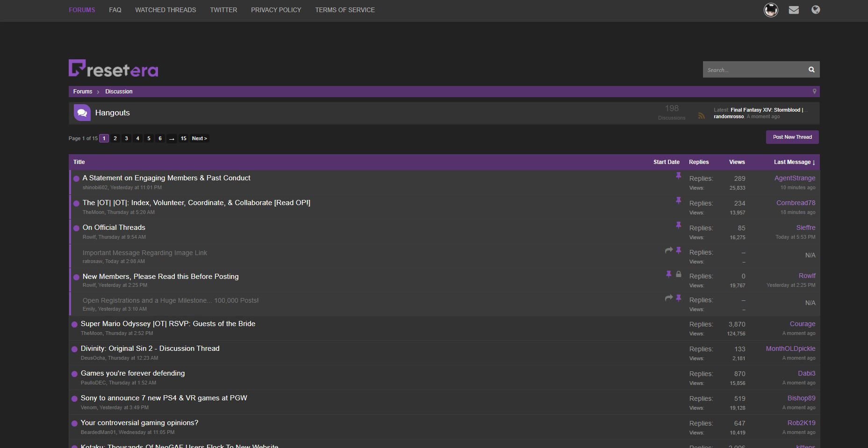
Task: Open the alerts globe icon
Action: tap(816, 10)
